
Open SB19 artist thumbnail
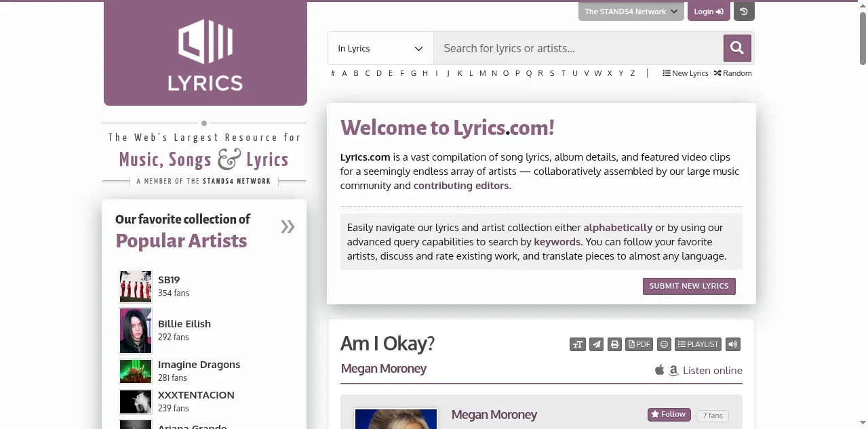tap(136, 286)
